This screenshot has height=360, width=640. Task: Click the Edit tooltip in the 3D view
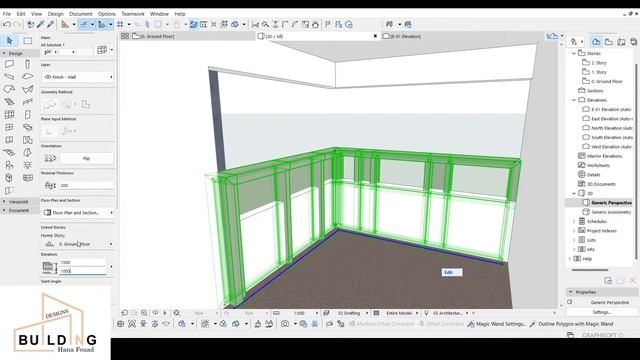[x=452, y=272]
